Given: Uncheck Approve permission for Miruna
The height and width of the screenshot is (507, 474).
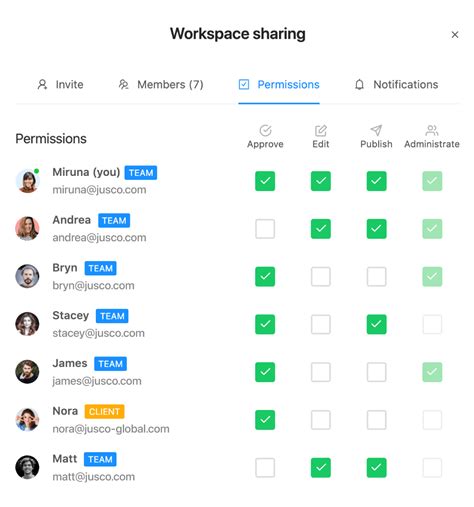Looking at the screenshot, I should point(265,181).
